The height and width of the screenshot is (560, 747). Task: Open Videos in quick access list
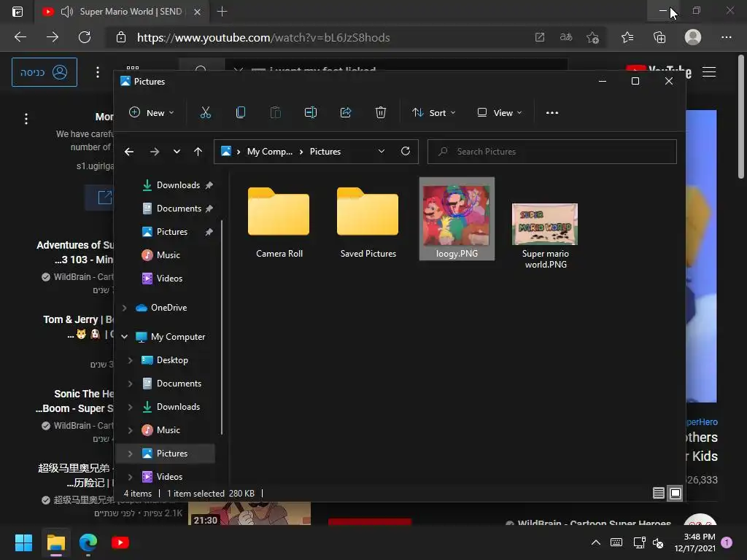[169, 278]
